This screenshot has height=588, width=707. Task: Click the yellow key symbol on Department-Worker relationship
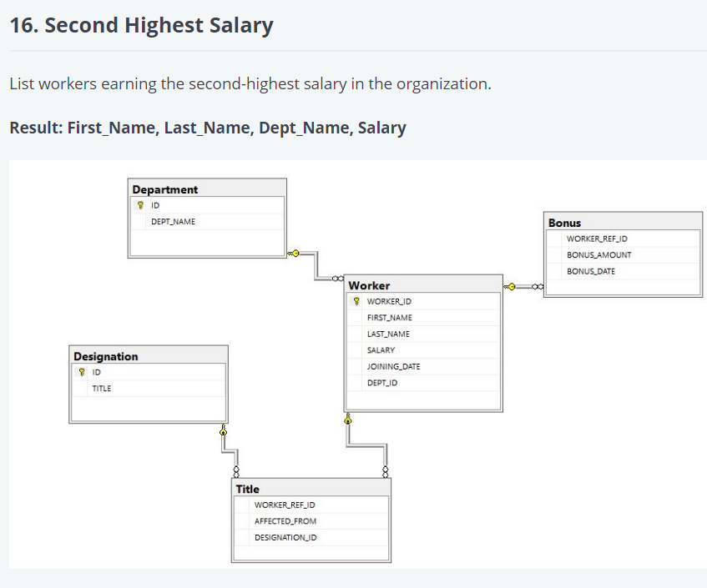pos(295,254)
